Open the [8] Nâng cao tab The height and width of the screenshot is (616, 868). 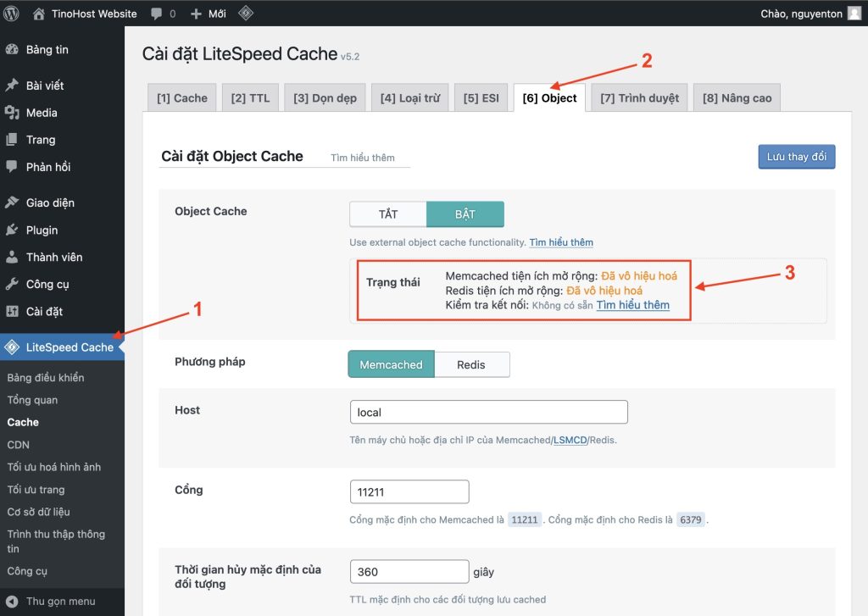coord(737,98)
